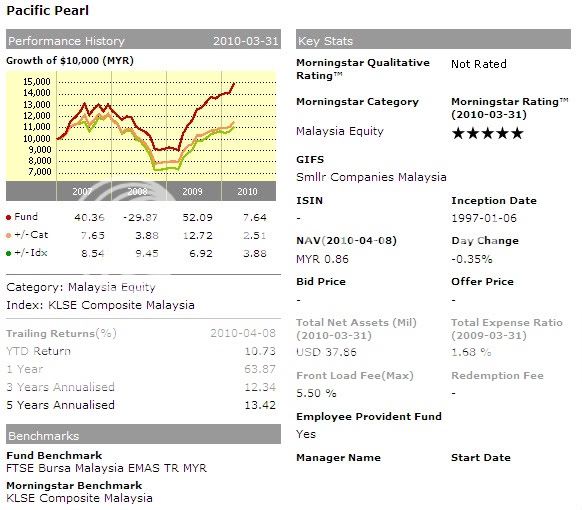
Task: Click the Performance History header bar
Action: point(143,39)
